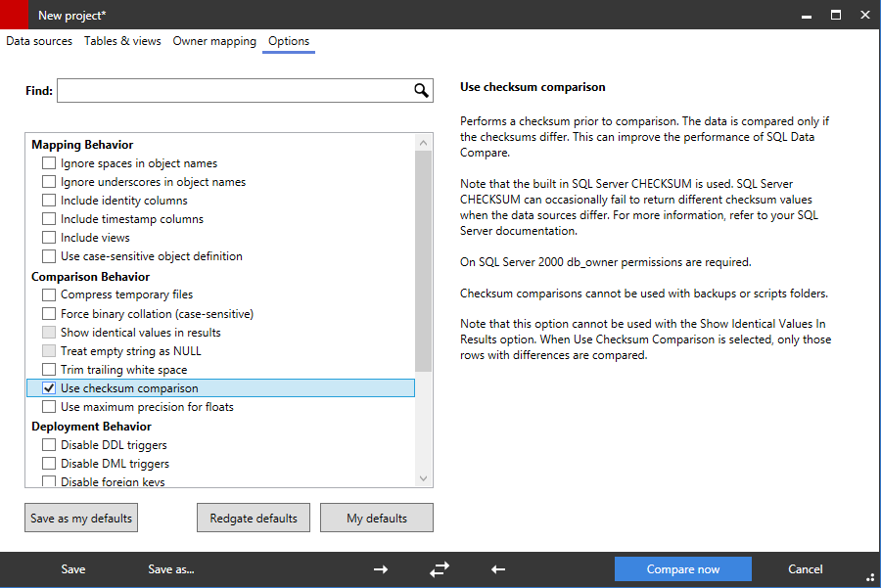
Task: Toggle Trim trailing white space checkbox
Action: point(49,370)
